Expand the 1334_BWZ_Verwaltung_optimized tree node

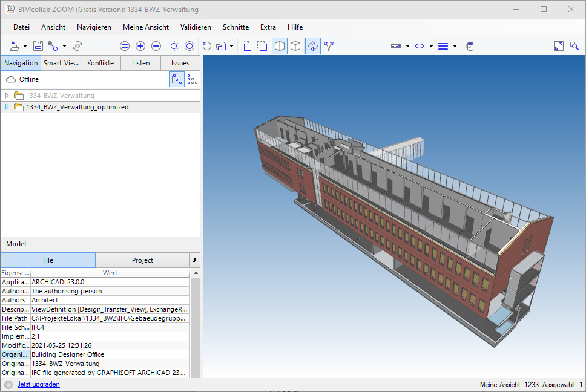click(7, 107)
